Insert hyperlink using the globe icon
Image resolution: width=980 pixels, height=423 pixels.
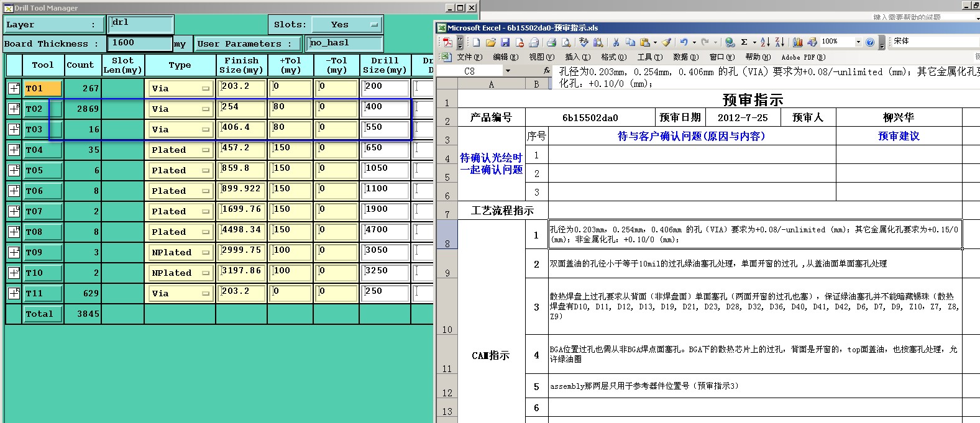[x=730, y=42]
